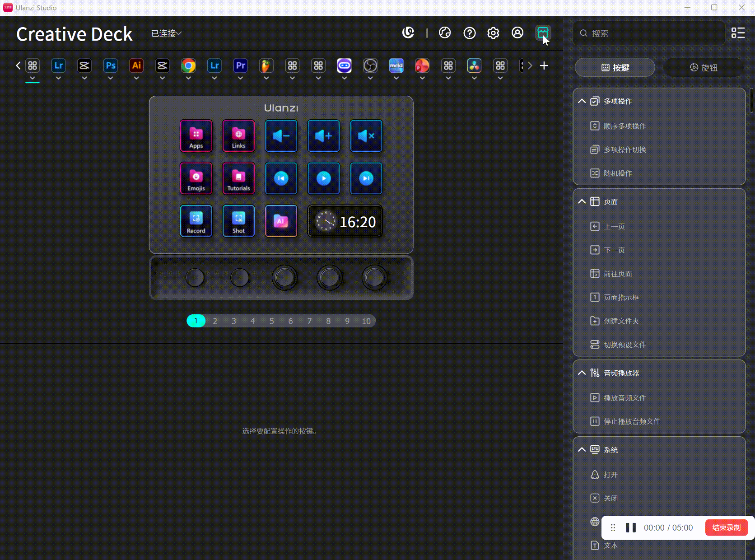Click the Chrome profile icon
Viewport: 755px width, 560px height.
(188, 66)
